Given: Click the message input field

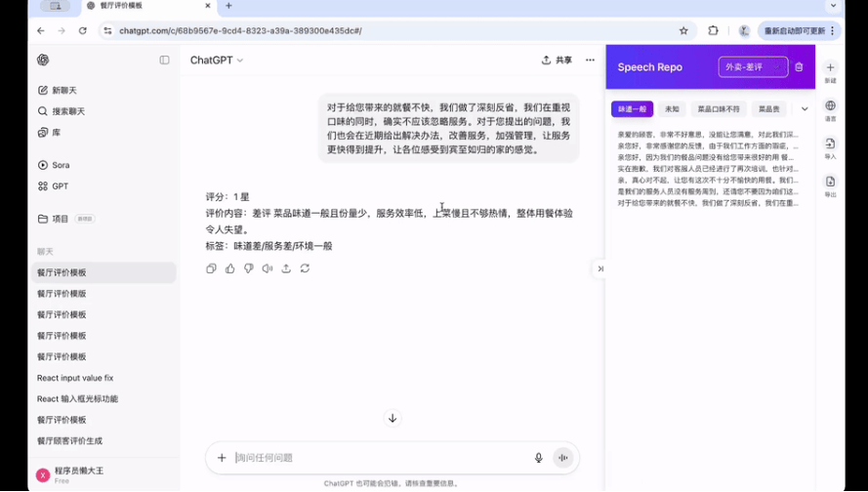Looking at the screenshot, I should (381, 458).
